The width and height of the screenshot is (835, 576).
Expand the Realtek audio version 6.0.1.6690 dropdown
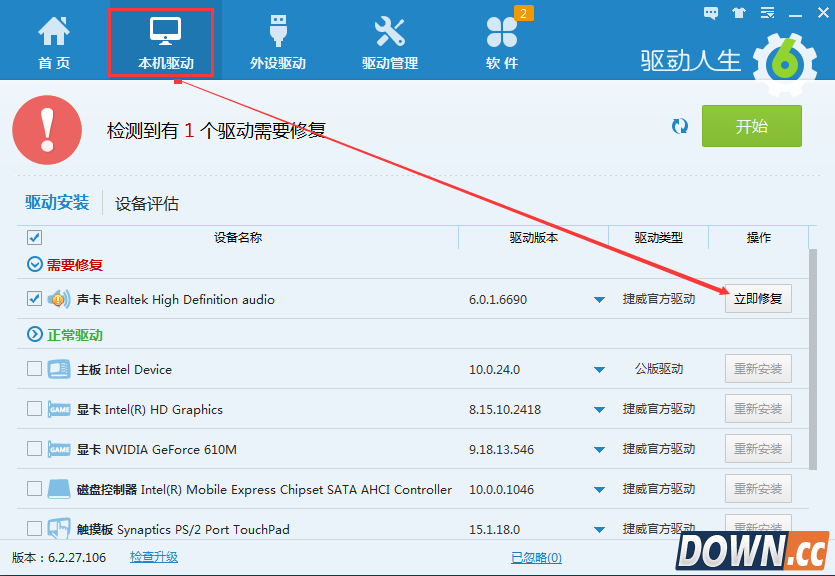click(x=599, y=299)
